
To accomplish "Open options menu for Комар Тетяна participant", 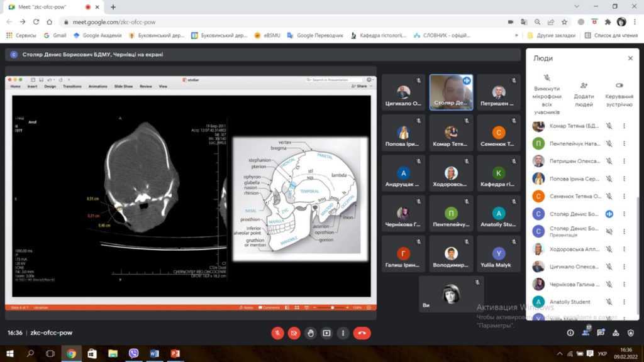I will (x=624, y=126).
